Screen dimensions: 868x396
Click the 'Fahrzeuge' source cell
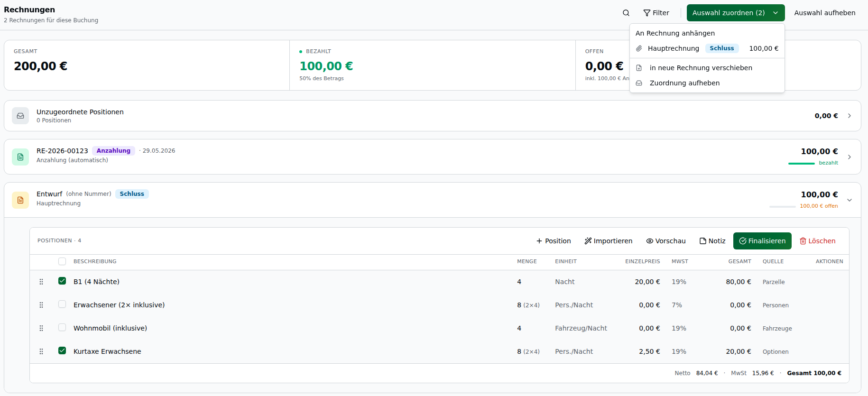(x=777, y=328)
